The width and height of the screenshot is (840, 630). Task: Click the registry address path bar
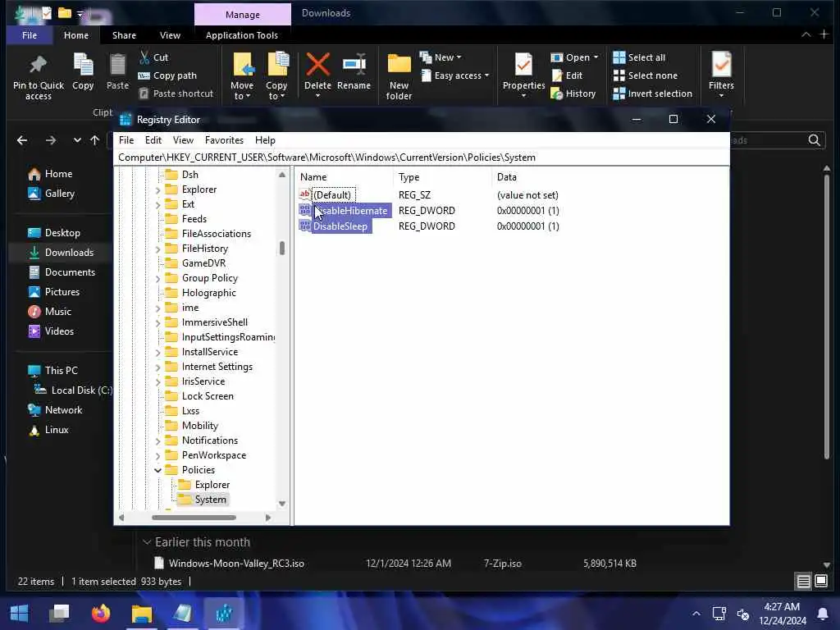[422, 157]
